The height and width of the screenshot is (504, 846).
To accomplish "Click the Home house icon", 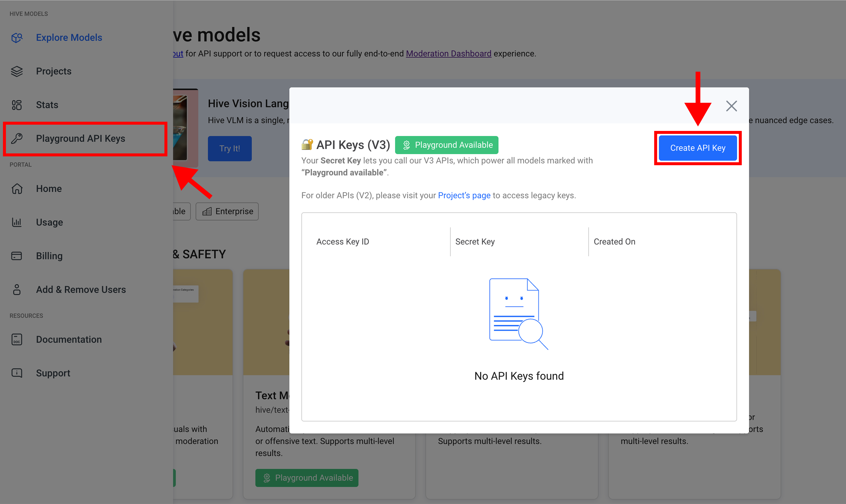I will pos(17,189).
